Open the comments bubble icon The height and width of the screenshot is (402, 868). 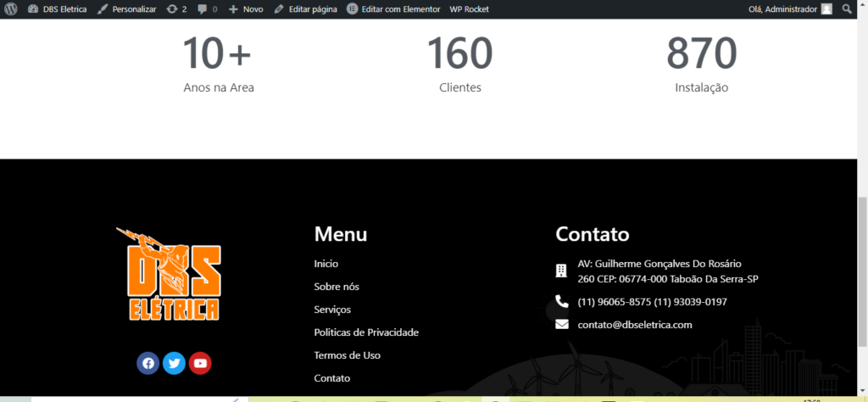pyautogui.click(x=207, y=9)
